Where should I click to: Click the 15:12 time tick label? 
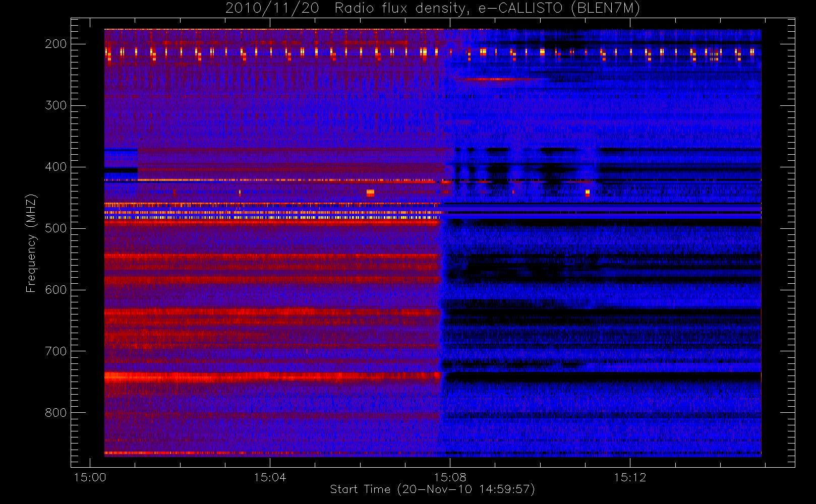(630, 477)
